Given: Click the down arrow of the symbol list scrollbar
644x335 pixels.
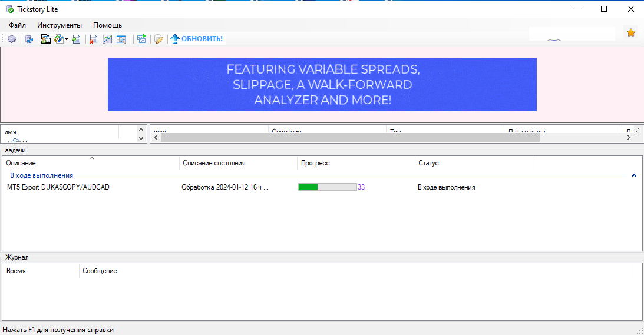Looking at the screenshot, I should tap(141, 138).
